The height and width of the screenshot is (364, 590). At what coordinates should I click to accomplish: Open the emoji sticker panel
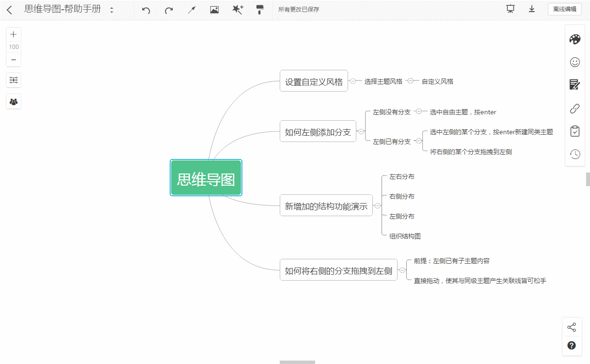(x=574, y=62)
